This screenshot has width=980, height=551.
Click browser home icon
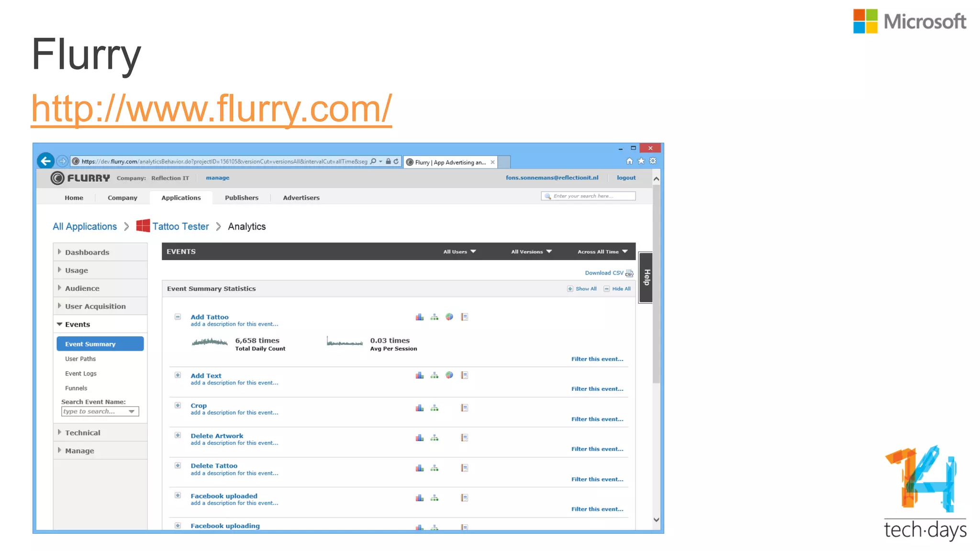tap(630, 161)
